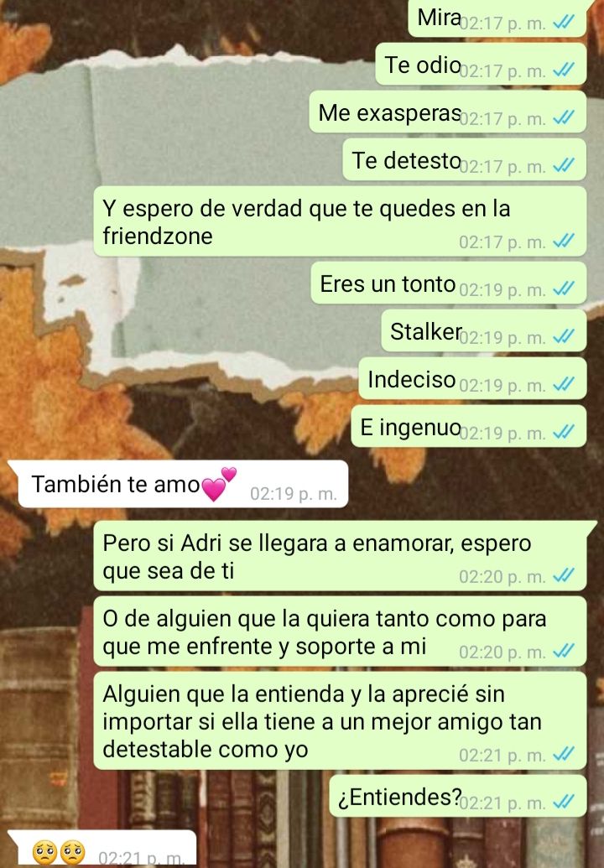Tap the double-check icon beside 'Te odio'

coord(564,70)
